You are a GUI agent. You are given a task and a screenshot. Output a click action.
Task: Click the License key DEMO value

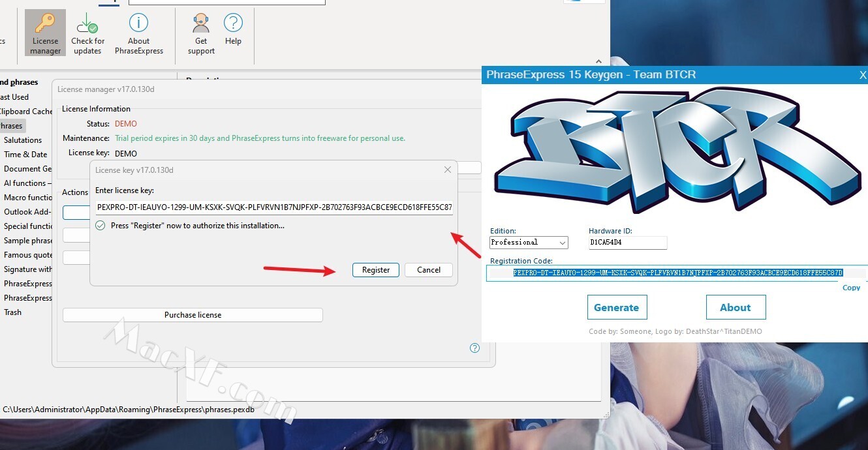coord(126,153)
